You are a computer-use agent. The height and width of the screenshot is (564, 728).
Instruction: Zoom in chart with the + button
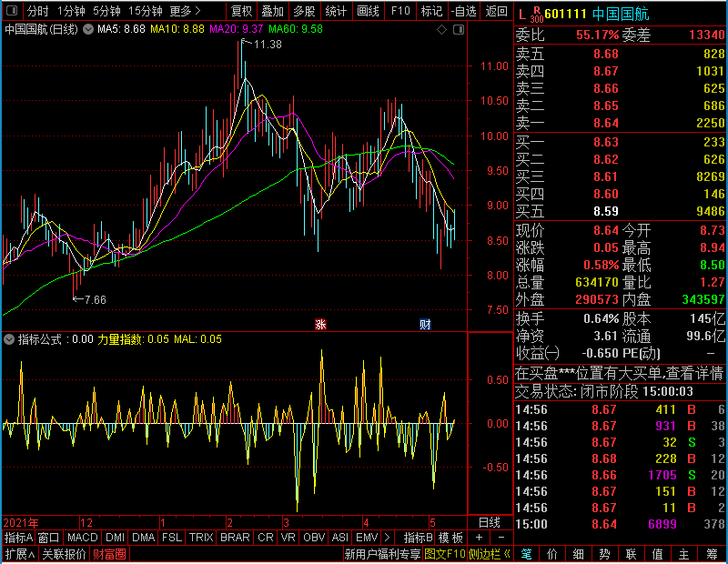480,538
